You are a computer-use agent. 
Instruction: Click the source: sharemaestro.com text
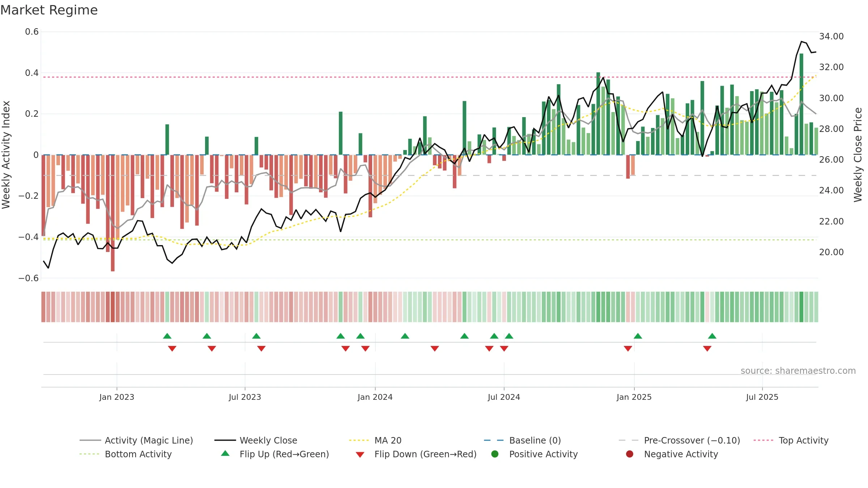(x=798, y=371)
